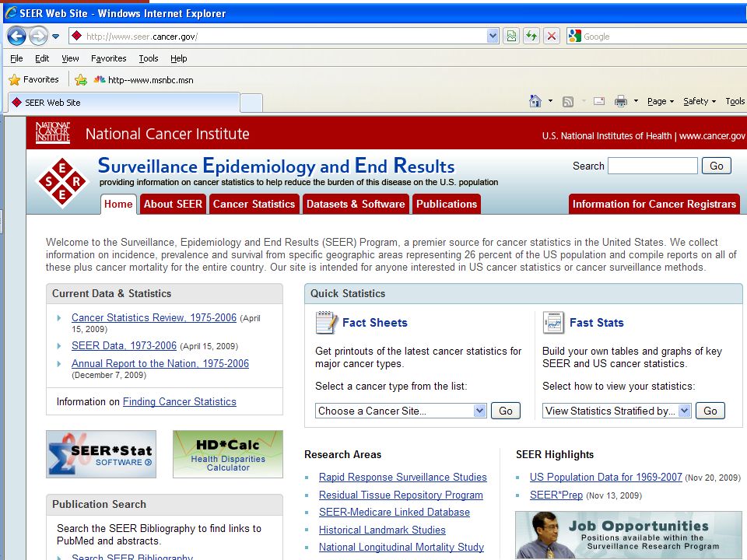Open Historical Landmark Studies link
The height and width of the screenshot is (560, 747).
pyautogui.click(x=382, y=530)
